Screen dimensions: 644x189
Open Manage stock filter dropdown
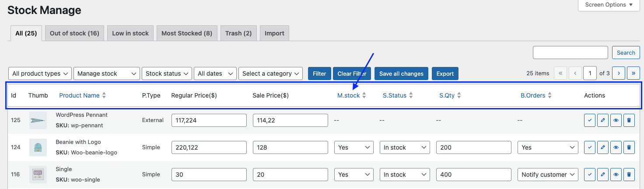point(107,73)
